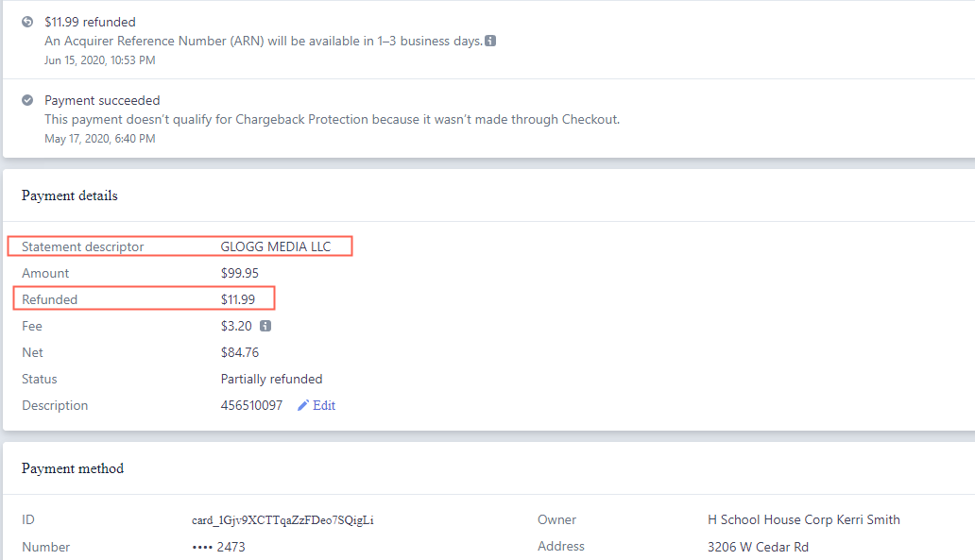Select the Partially refunded status text
This screenshot has width=975, height=560.
point(271,379)
